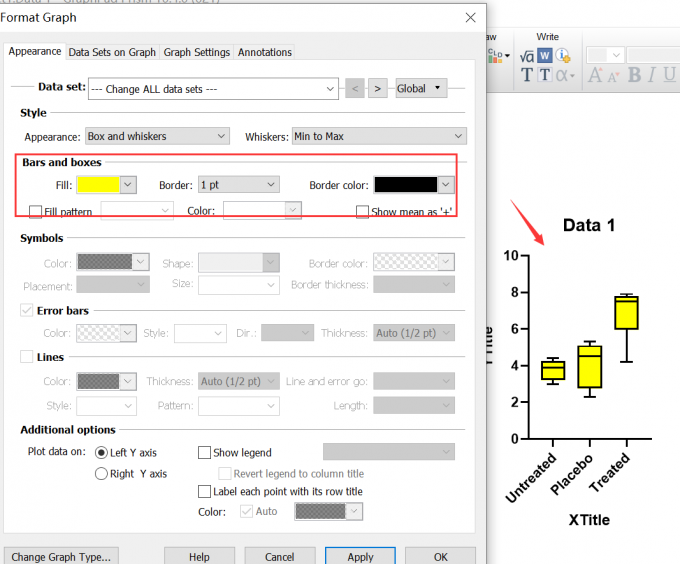This screenshot has height=564, width=680.
Task: Enable the Lines checkbox
Action: coord(26,357)
